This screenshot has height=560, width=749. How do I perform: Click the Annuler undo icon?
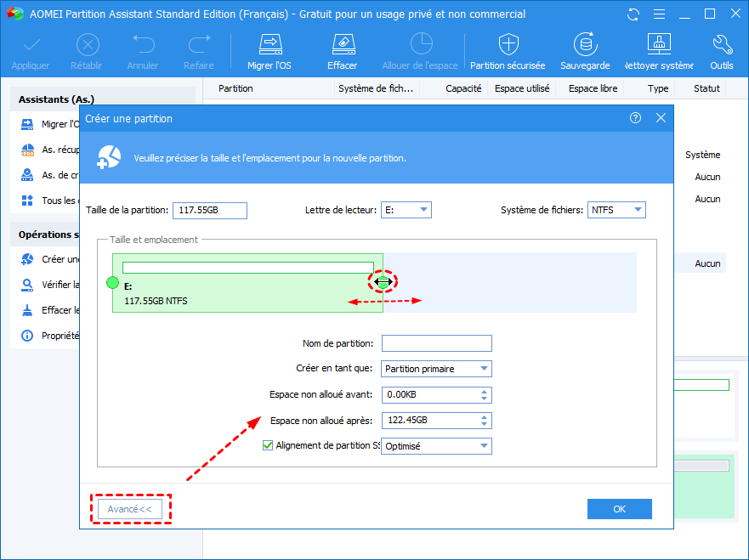[x=143, y=44]
